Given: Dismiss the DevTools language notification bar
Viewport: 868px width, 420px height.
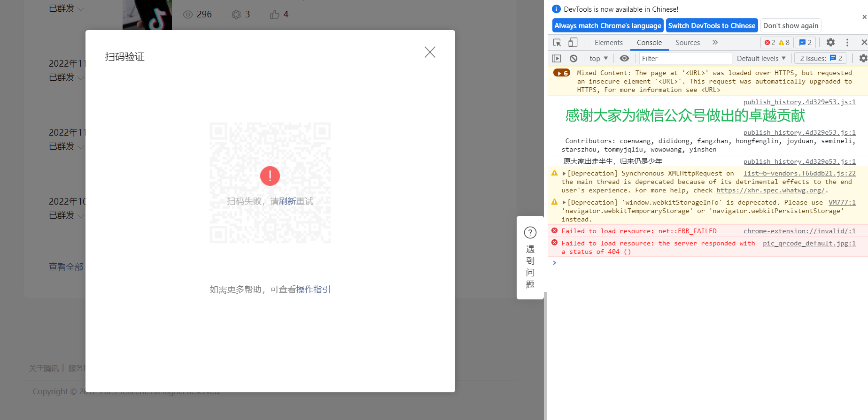Looking at the screenshot, I should pos(864,17).
